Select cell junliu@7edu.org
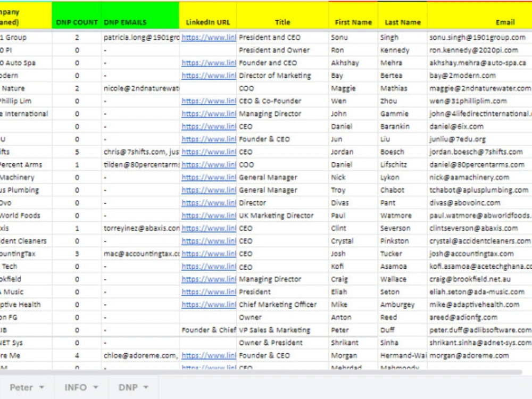 coord(479,139)
